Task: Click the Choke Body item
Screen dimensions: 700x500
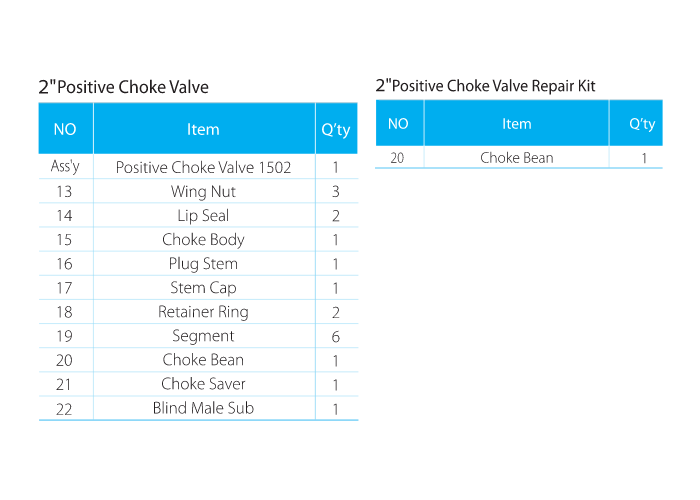Action: pos(203,239)
